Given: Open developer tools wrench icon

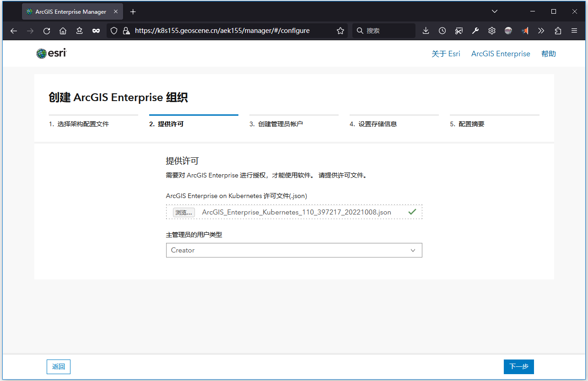Looking at the screenshot, I should coord(475,31).
